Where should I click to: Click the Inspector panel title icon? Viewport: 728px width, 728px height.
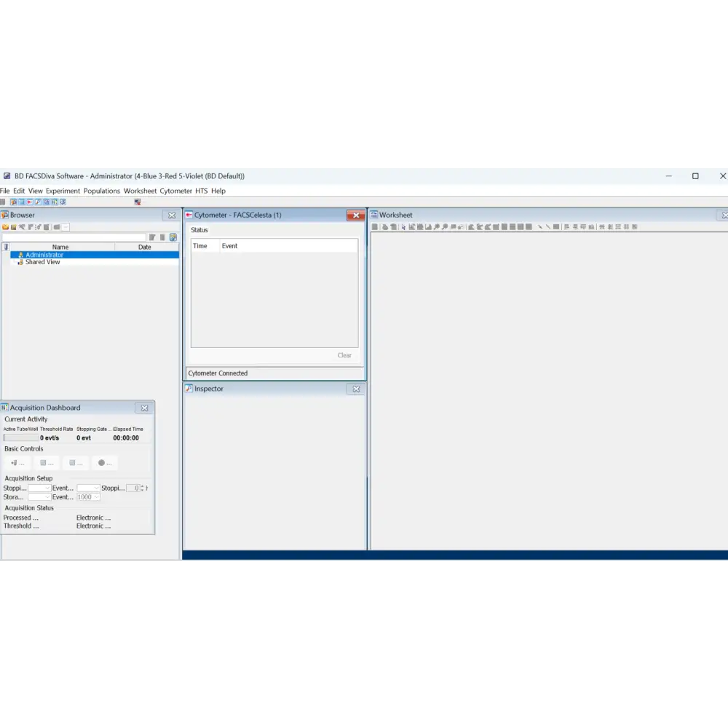[189, 389]
